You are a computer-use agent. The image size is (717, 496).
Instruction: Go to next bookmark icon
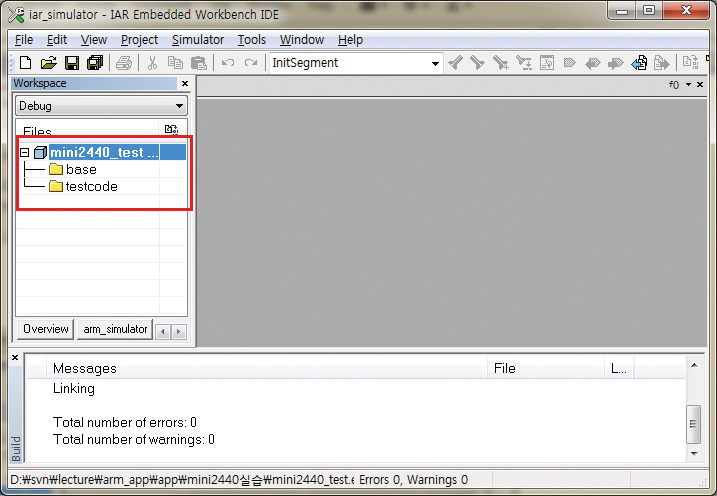[615, 63]
